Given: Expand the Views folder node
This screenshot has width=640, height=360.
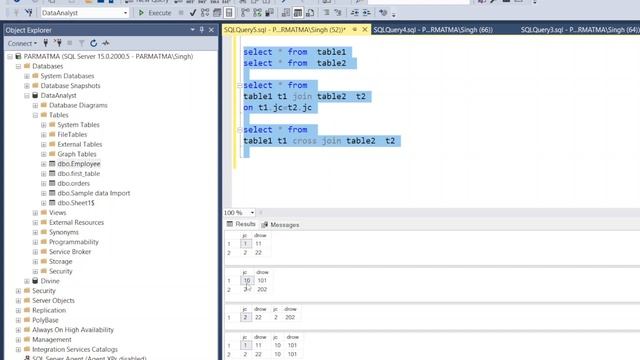Looking at the screenshot, I should pos(36,213).
